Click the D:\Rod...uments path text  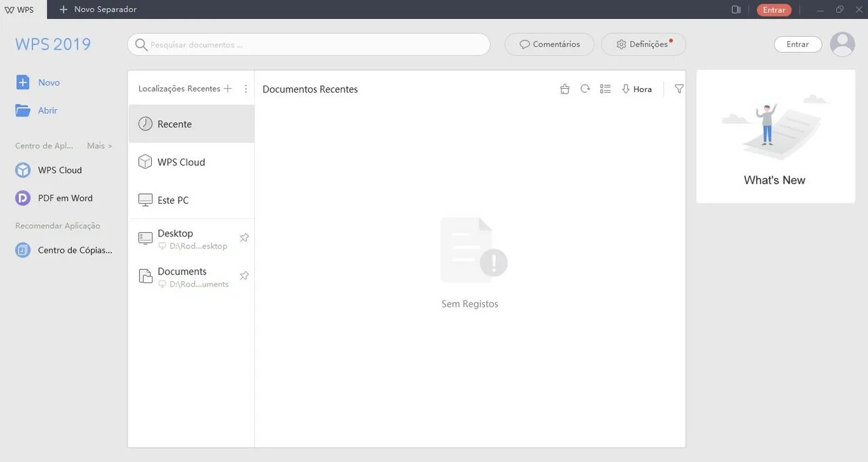coord(199,285)
